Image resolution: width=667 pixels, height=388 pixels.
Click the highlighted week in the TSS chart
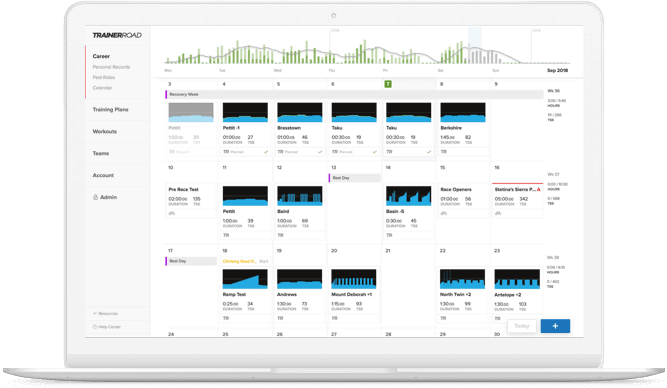coord(475,46)
